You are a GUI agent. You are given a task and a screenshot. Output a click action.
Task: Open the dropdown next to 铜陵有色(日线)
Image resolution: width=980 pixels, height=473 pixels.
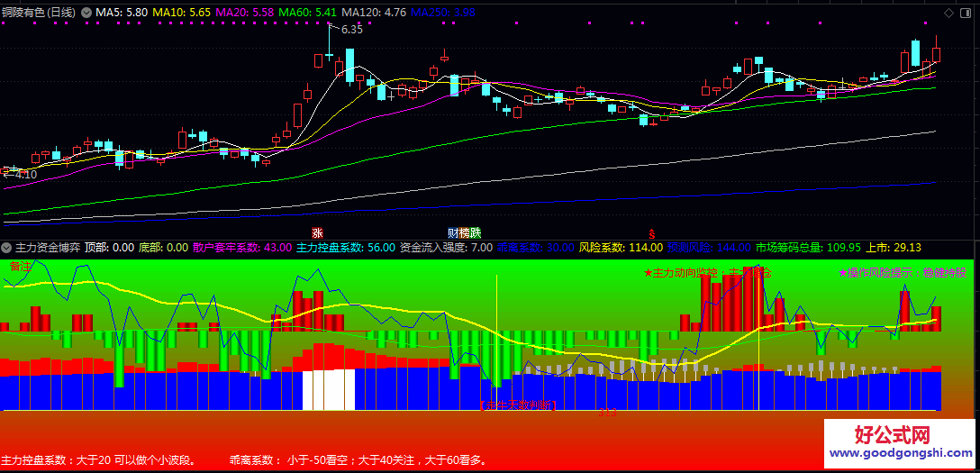86,12
